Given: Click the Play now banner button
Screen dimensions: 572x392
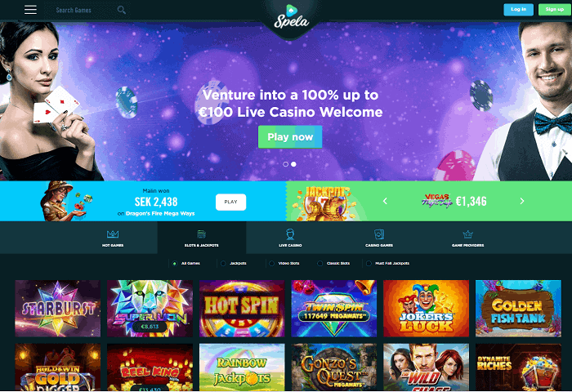Looking at the screenshot, I should coord(290,136).
